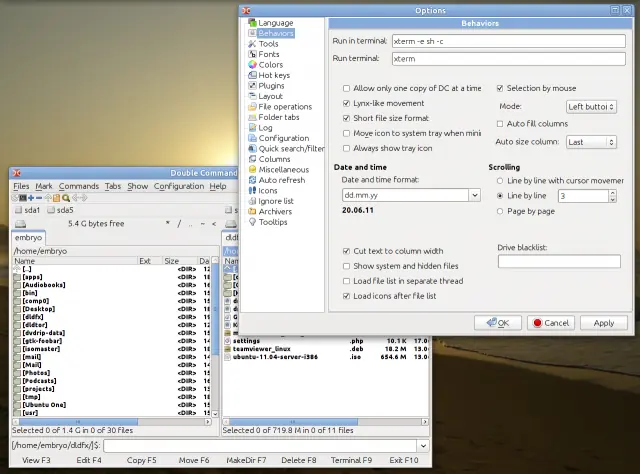Screen dimensions: 640x474
Task: Select the Archivers category icon
Action: 252,211
